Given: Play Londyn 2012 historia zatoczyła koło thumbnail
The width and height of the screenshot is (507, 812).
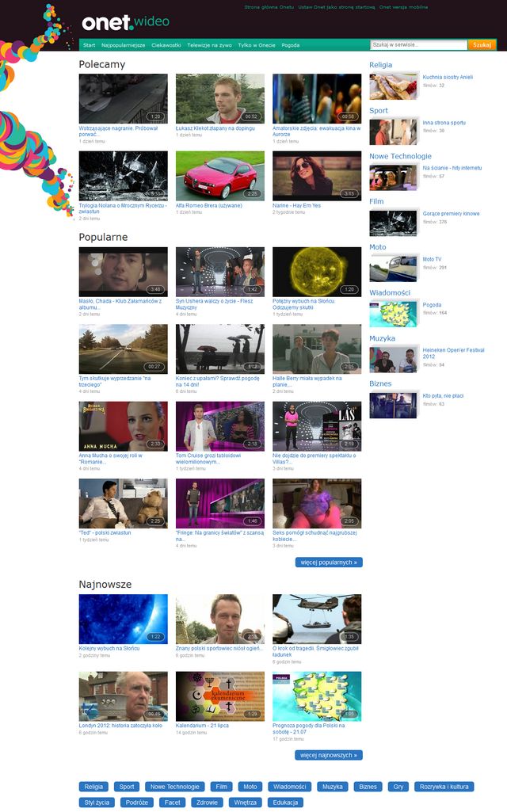Looking at the screenshot, I should point(124,696).
